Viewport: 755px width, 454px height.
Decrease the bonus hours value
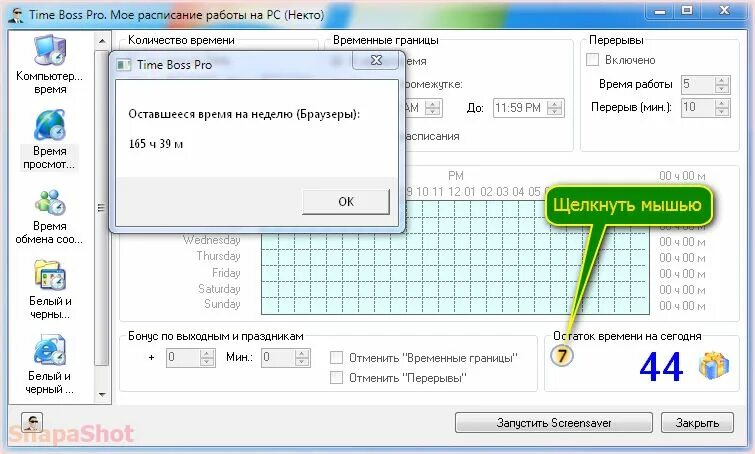pyautogui.click(x=207, y=362)
